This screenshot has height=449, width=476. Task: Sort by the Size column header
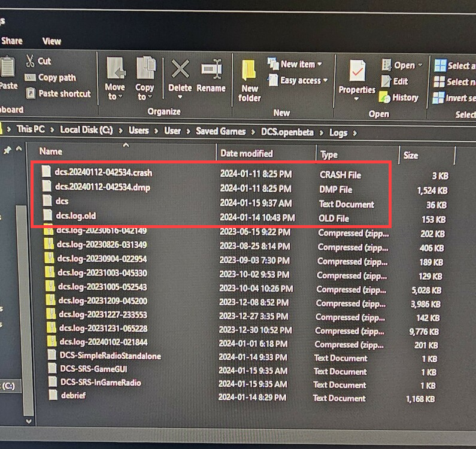[x=410, y=156]
